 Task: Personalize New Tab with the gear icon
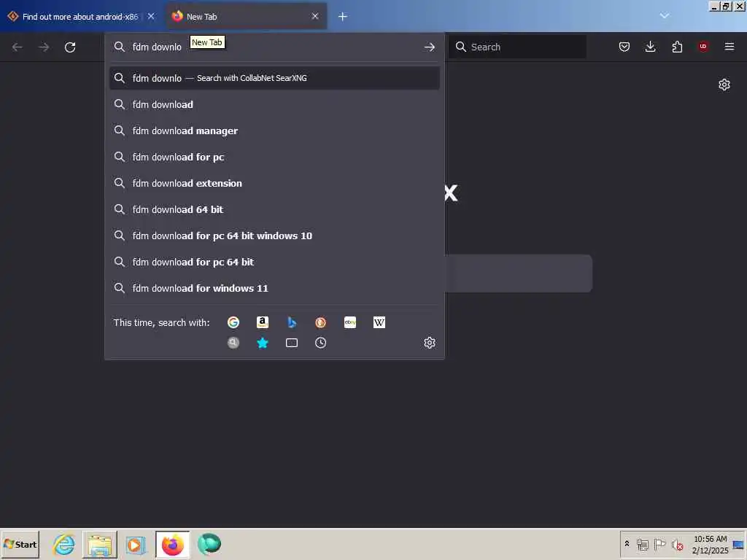[x=724, y=85]
